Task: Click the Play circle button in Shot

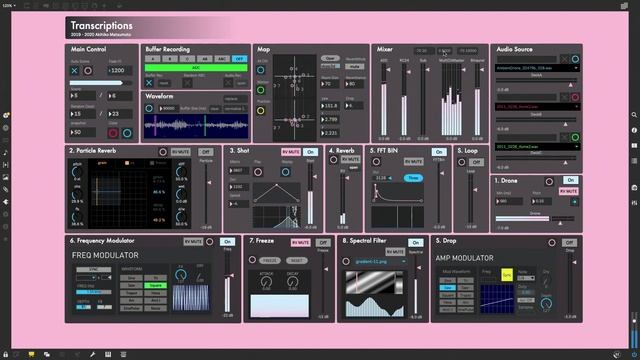Action: pyautogui.click(x=258, y=172)
